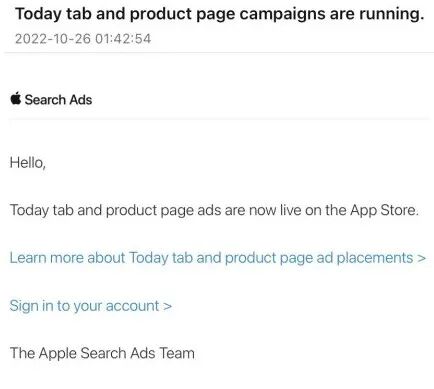Click the word account in the second link
Screen dimensions: 434x389
pos(132,306)
